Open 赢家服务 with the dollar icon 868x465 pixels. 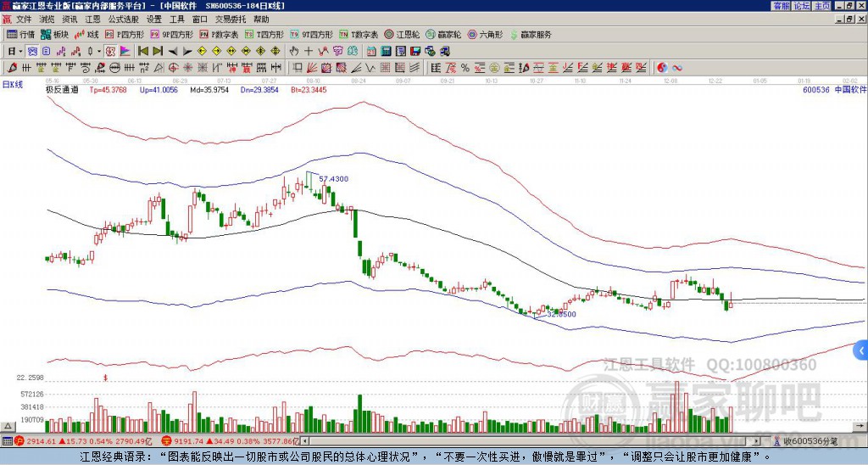coord(531,34)
